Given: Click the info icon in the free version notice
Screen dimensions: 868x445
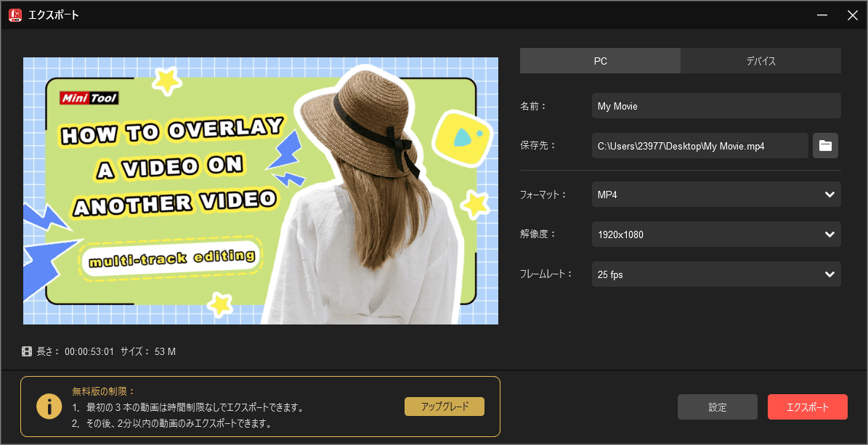Looking at the screenshot, I should (49, 407).
